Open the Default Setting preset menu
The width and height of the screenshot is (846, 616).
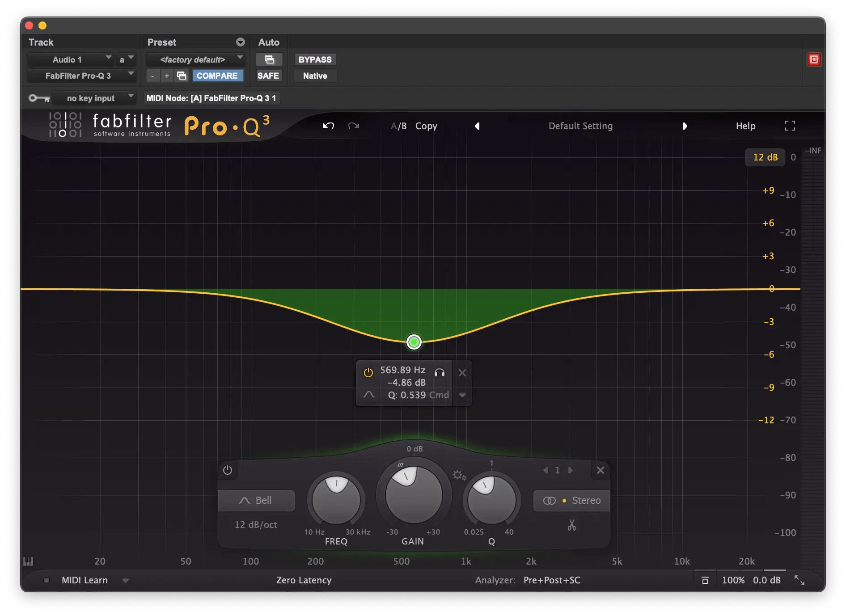581,126
